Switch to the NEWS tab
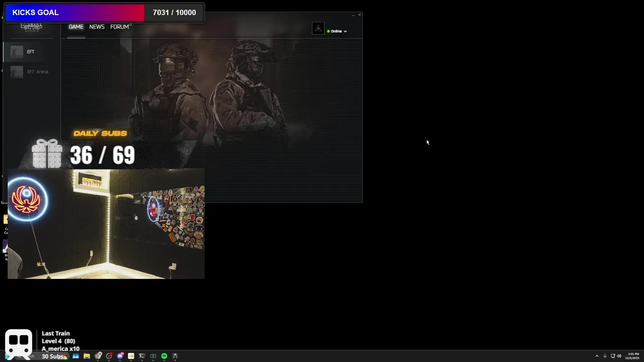 97,27
